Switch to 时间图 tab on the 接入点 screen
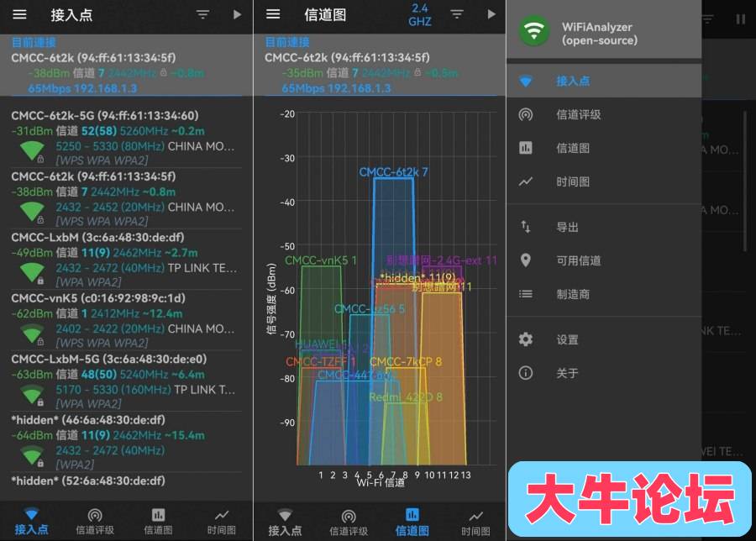This screenshot has width=756, height=541. (221, 522)
